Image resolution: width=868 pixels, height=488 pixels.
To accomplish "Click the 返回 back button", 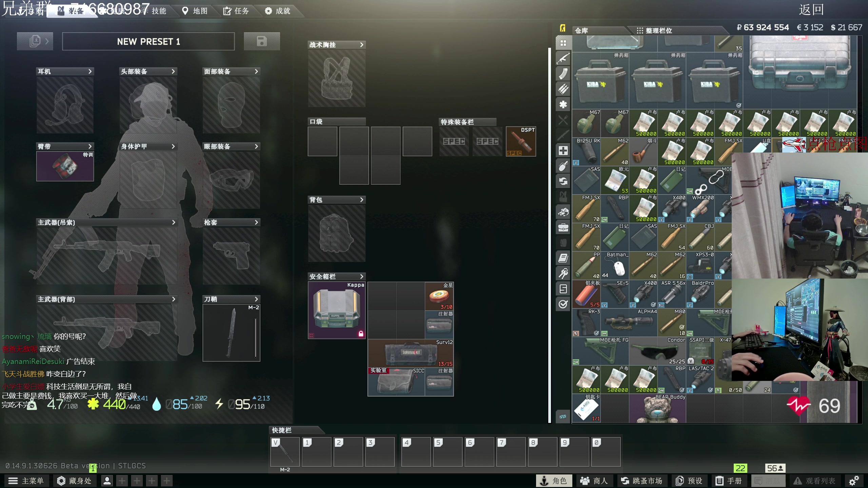I will coord(811,10).
